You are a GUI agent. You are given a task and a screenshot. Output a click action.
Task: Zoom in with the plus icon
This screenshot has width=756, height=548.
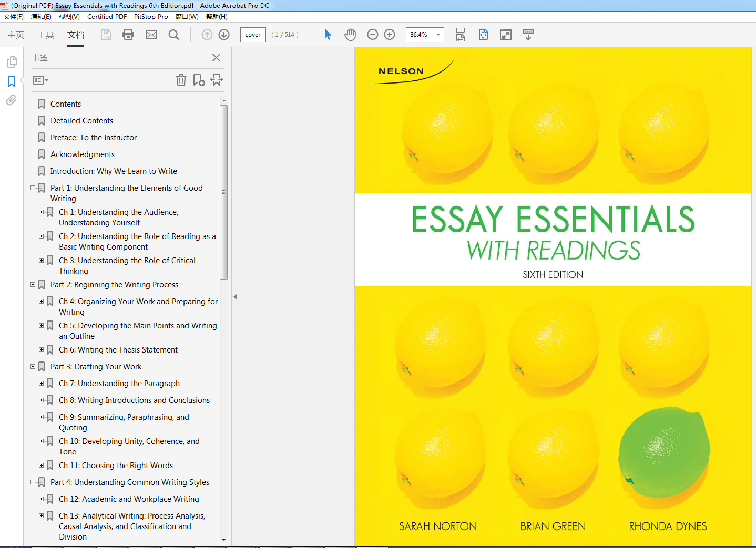coord(390,35)
